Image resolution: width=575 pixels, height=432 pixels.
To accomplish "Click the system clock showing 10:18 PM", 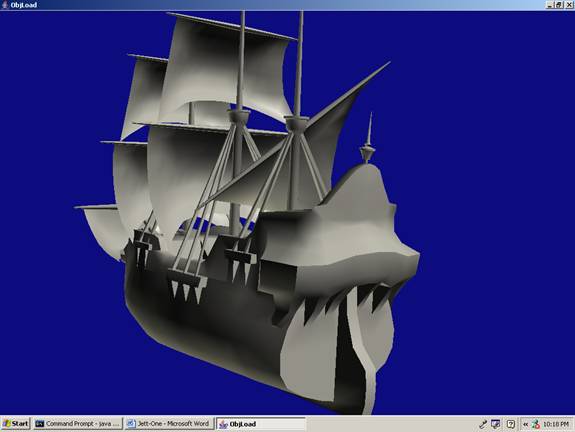I will [556, 424].
